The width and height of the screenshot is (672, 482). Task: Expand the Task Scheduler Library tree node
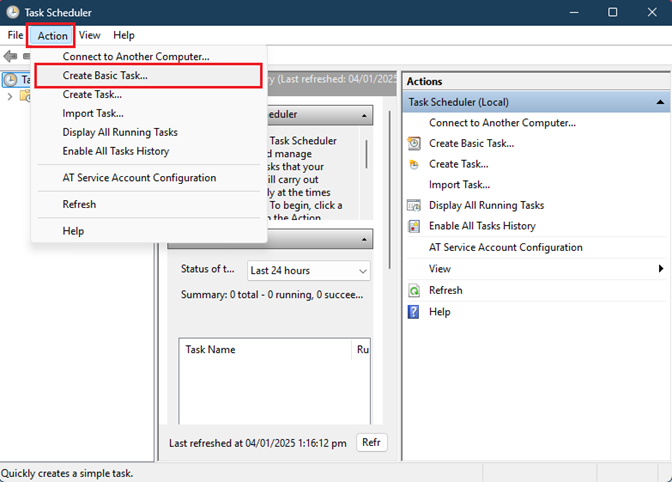coord(10,97)
